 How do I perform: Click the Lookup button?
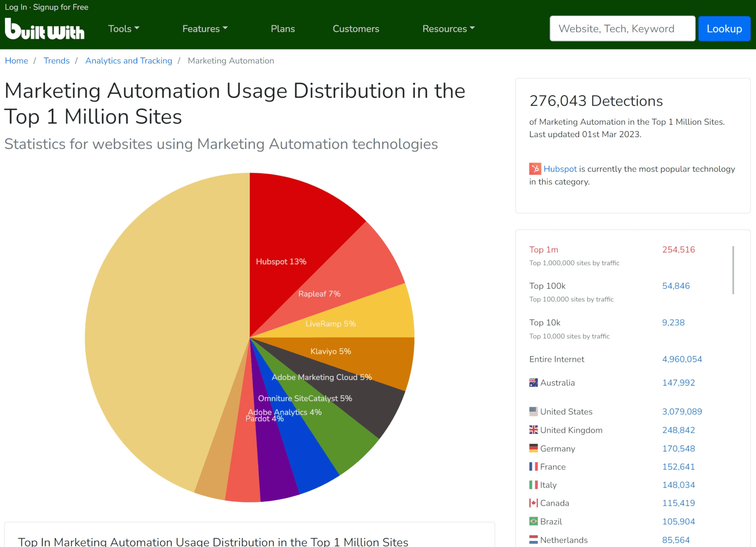724,29
